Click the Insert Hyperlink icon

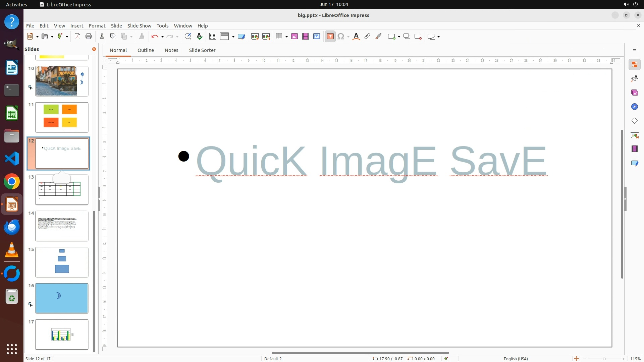click(x=367, y=37)
